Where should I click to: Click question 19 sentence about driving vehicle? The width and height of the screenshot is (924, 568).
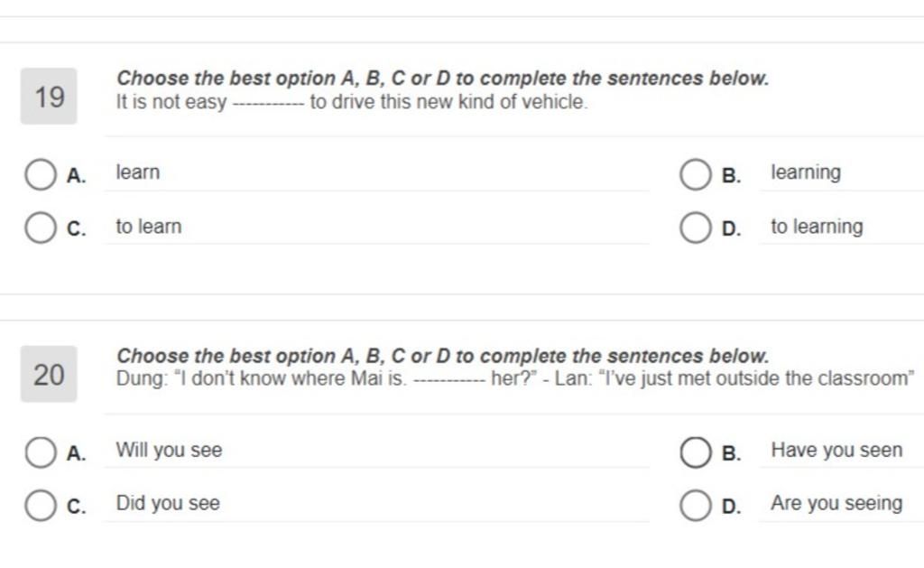coord(352,102)
